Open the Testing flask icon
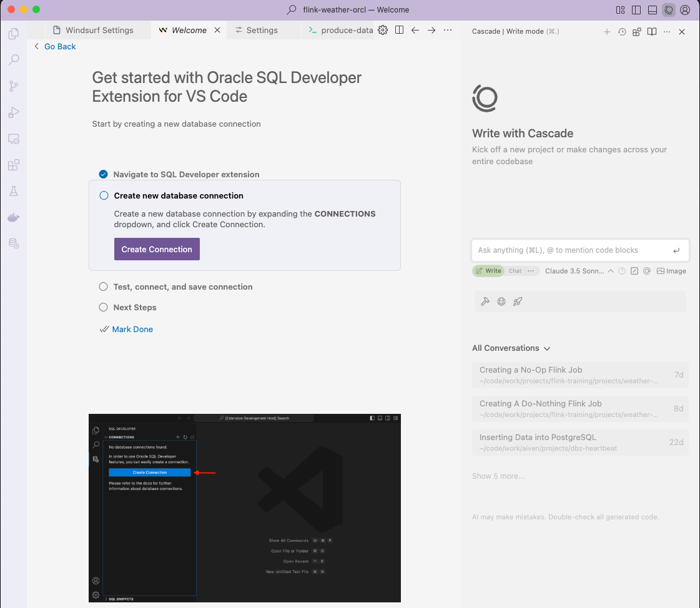Image resolution: width=700 pixels, height=608 pixels. [x=14, y=192]
